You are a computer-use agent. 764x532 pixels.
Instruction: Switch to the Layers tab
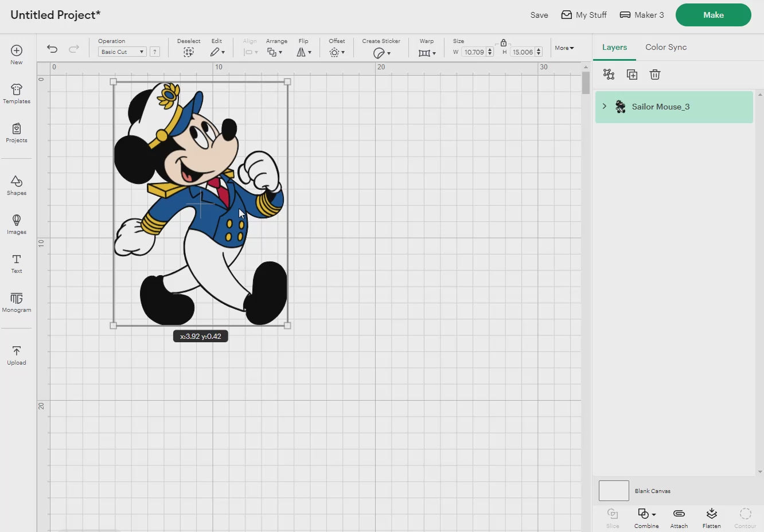tap(614, 47)
